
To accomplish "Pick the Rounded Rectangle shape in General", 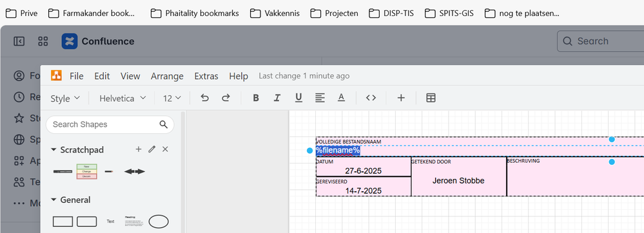I will [86, 221].
